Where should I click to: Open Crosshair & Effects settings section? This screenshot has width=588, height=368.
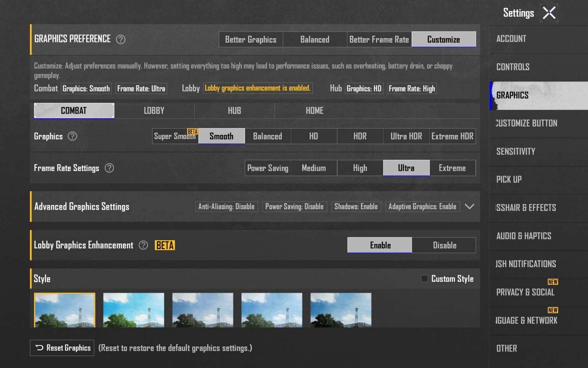click(x=539, y=208)
